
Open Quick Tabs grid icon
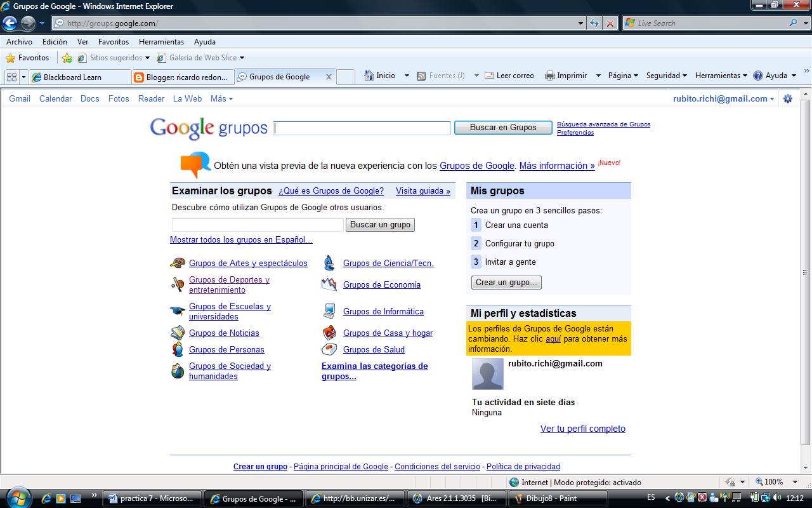[12, 76]
